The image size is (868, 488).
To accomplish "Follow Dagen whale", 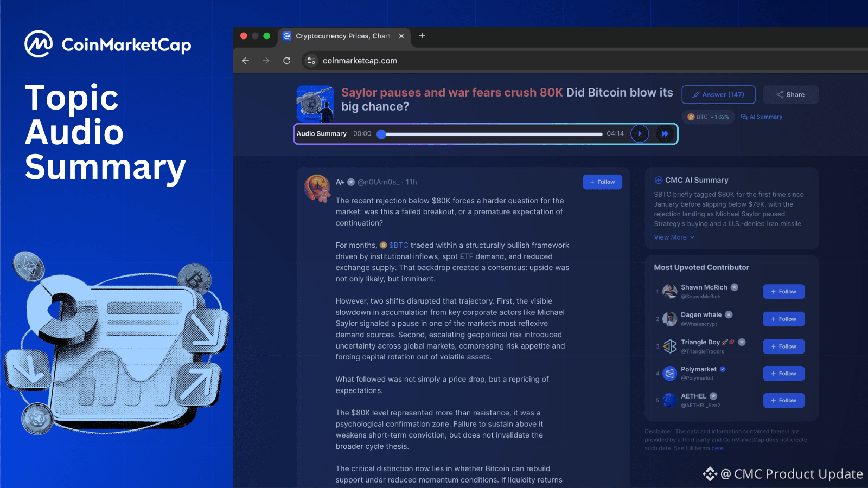I will (x=784, y=319).
